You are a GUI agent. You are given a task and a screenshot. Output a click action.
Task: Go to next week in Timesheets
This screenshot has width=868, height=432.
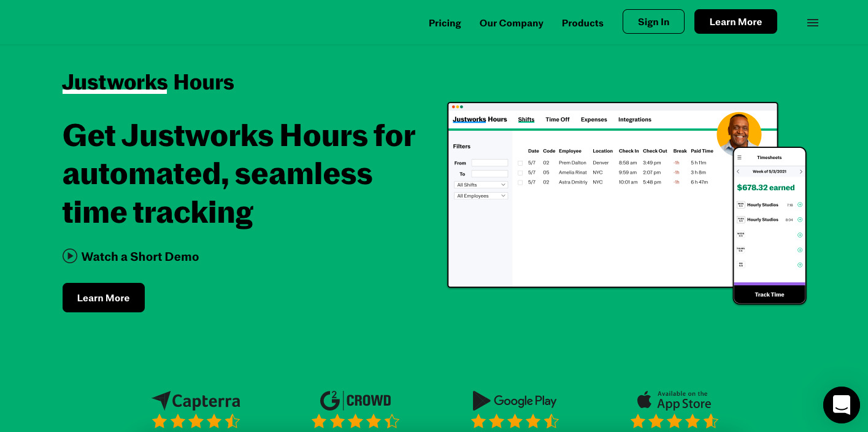tap(801, 172)
